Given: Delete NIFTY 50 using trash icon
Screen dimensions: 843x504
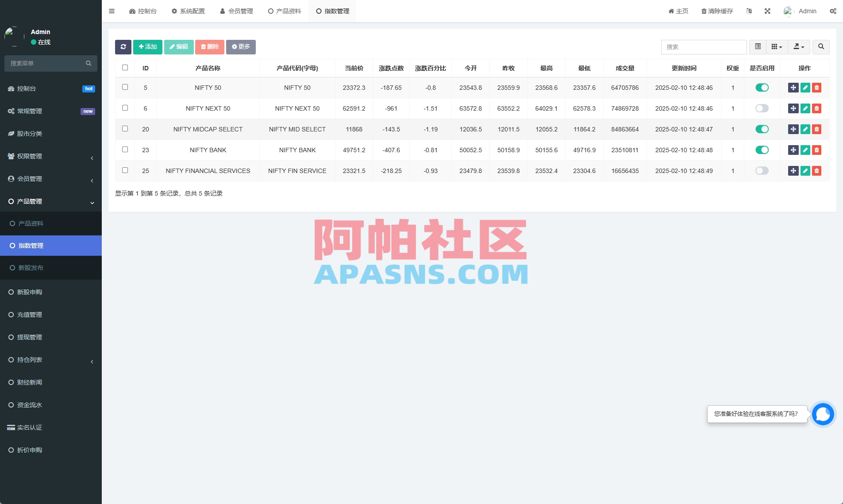Looking at the screenshot, I should tap(816, 88).
